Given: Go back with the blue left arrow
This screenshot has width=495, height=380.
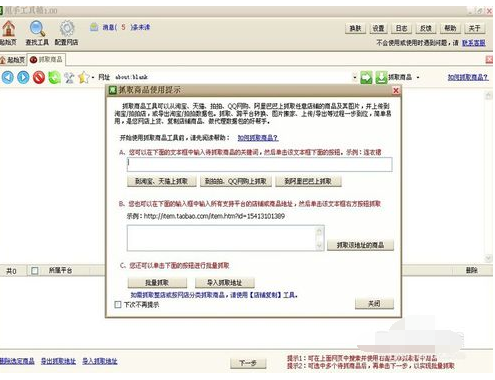Looking at the screenshot, I should [x=8, y=77].
